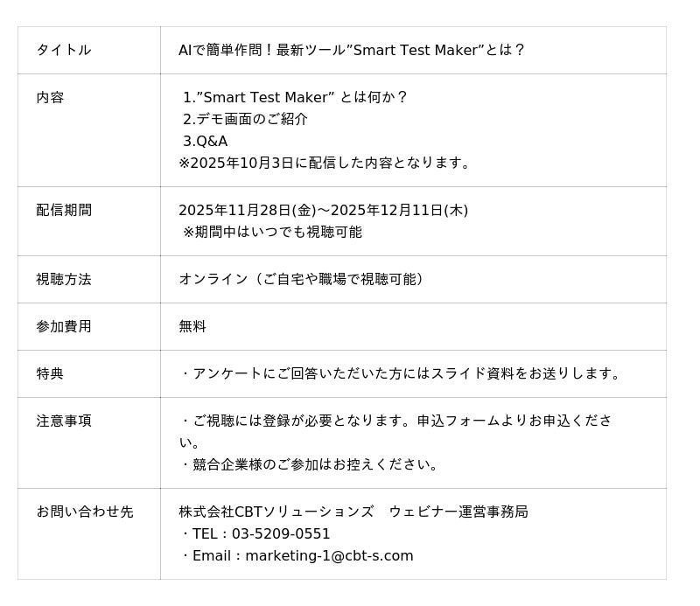Select agenda item 1 about Smart Test Maker
The height and width of the screenshot is (606, 700).
295,98
